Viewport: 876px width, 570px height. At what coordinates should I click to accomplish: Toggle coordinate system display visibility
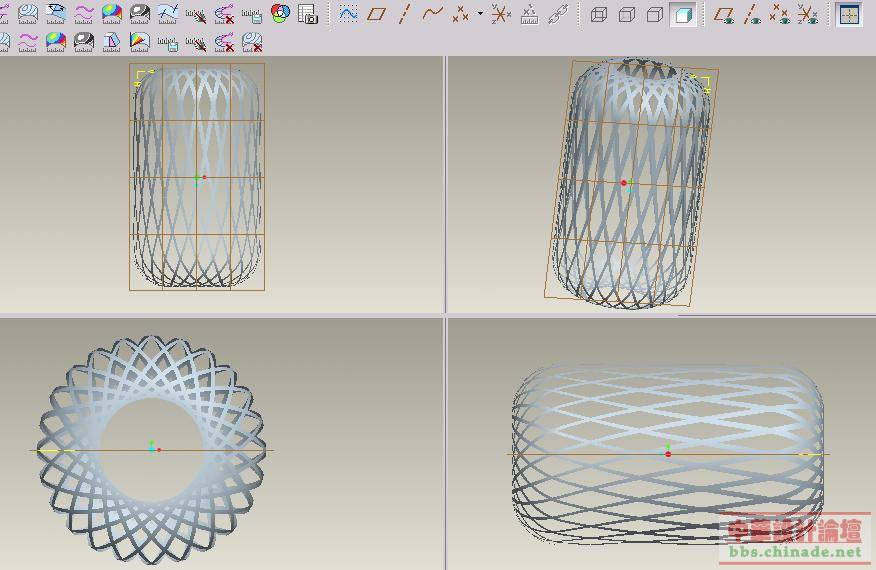[x=807, y=14]
